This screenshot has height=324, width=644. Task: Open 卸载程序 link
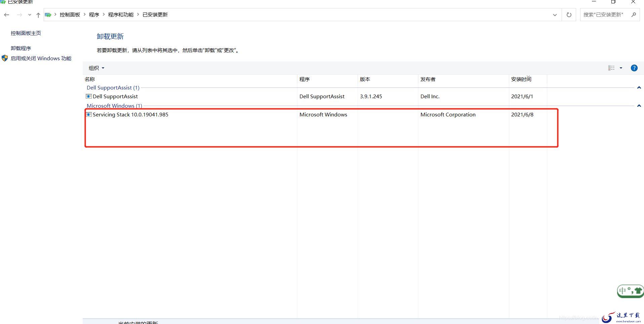tap(21, 48)
